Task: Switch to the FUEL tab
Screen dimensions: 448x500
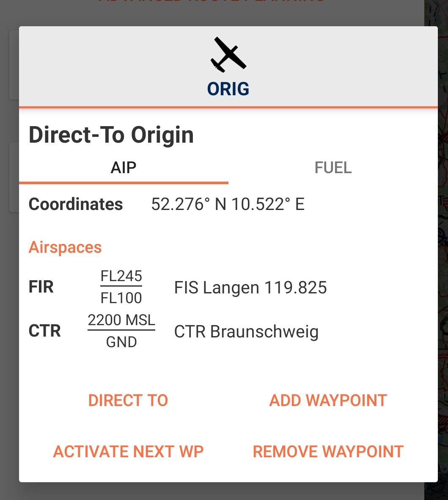Action: [333, 167]
